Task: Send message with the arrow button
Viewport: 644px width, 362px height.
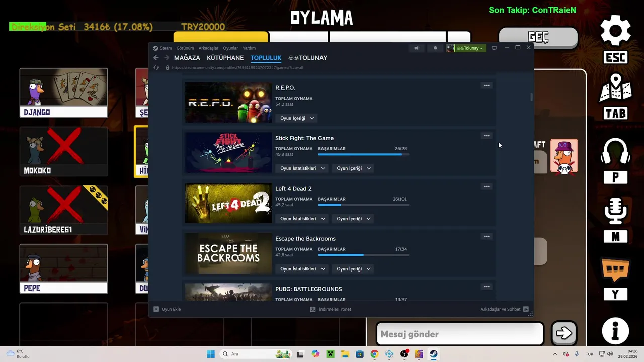Action: tap(564, 333)
